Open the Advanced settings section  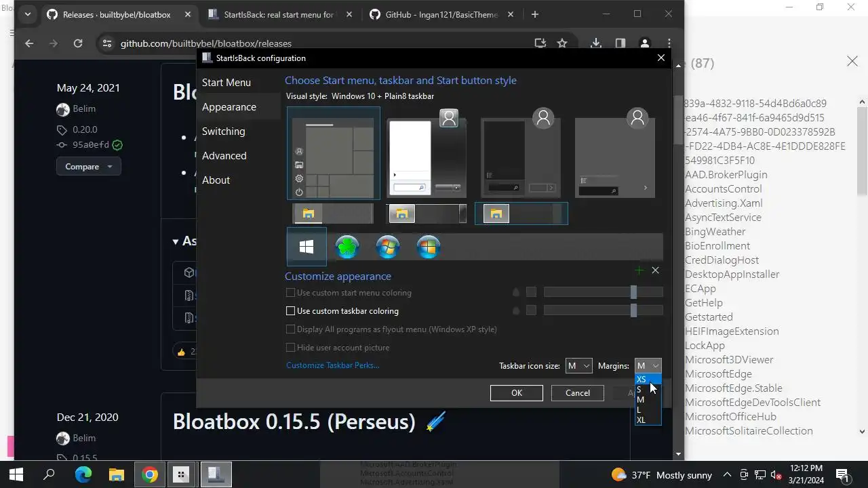224,156
